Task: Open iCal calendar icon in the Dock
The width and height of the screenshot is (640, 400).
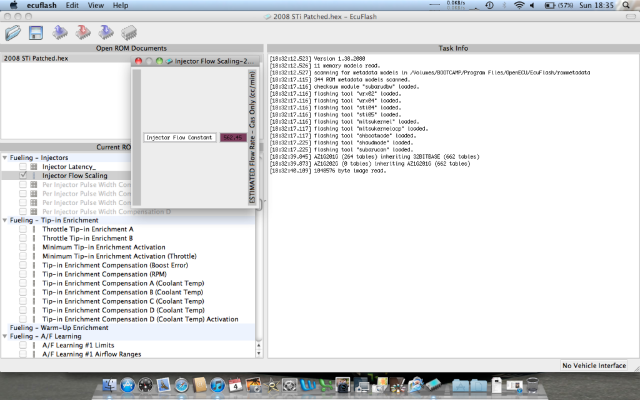Action: 236,385
